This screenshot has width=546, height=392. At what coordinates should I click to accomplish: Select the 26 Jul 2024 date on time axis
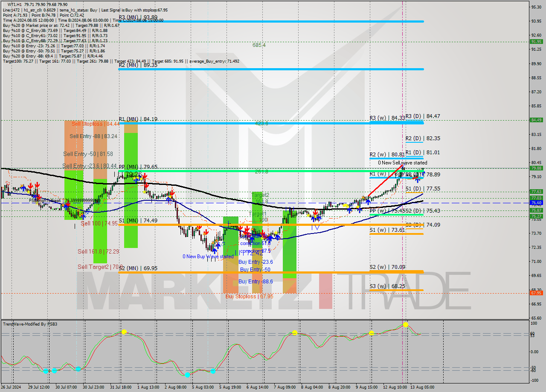tap(11, 387)
